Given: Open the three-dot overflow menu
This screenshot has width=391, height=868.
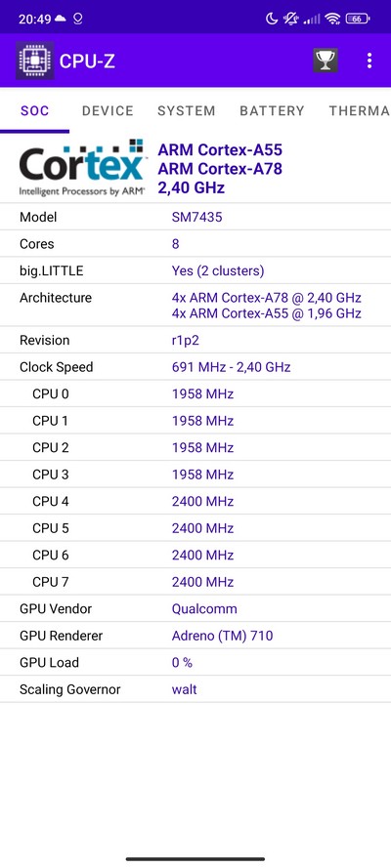Looking at the screenshot, I should (x=369, y=61).
